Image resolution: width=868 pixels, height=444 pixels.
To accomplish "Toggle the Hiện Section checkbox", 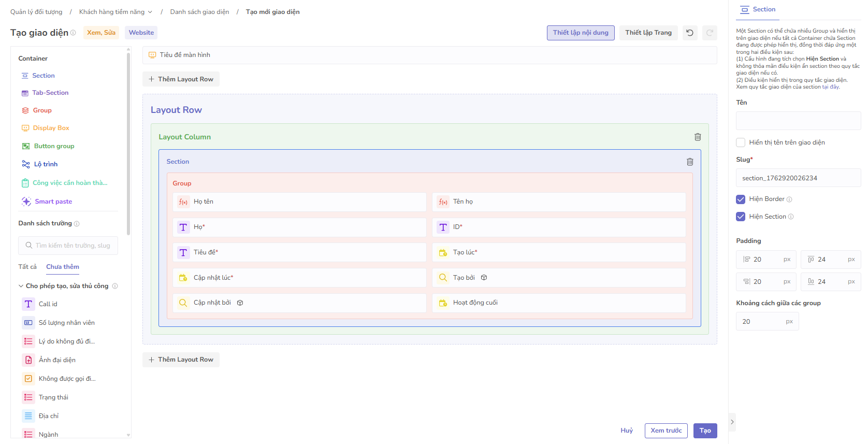I will pyautogui.click(x=741, y=217).
